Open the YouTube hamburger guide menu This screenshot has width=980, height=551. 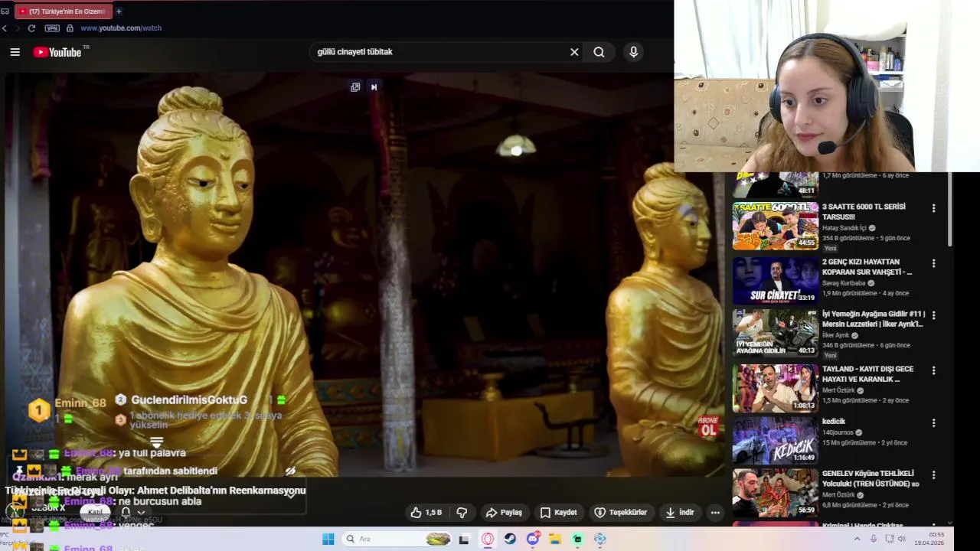15,52
